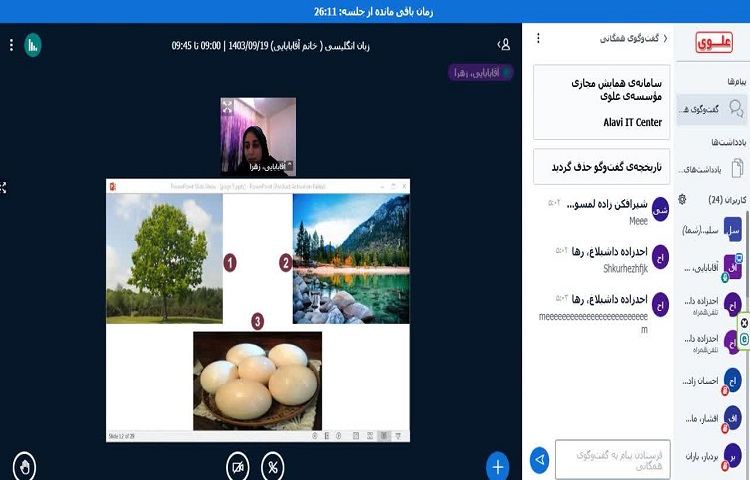Select user احسان زاد... in user list
This screenshot has height=480, width=750.
[x=712, y=381]
